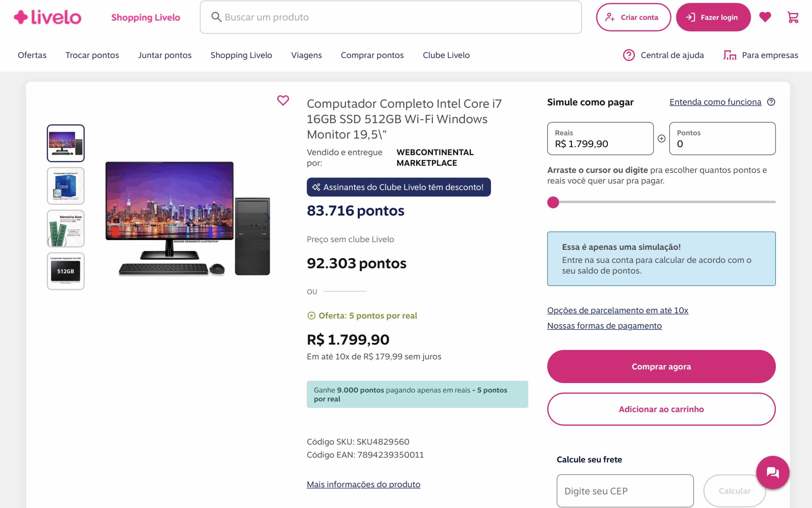Click the 92.303 pontos price
The image size is (812, 508).
pos(356,264)
